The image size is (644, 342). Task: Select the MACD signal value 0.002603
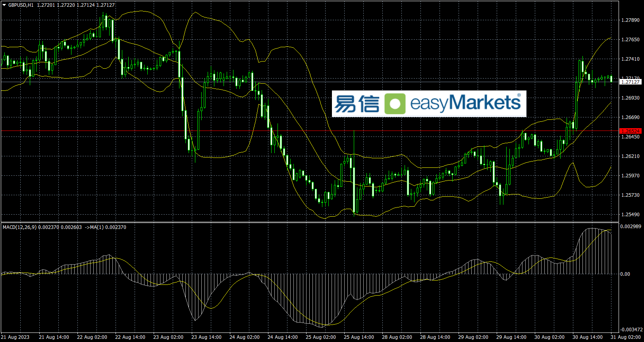(x=71, y=227)
